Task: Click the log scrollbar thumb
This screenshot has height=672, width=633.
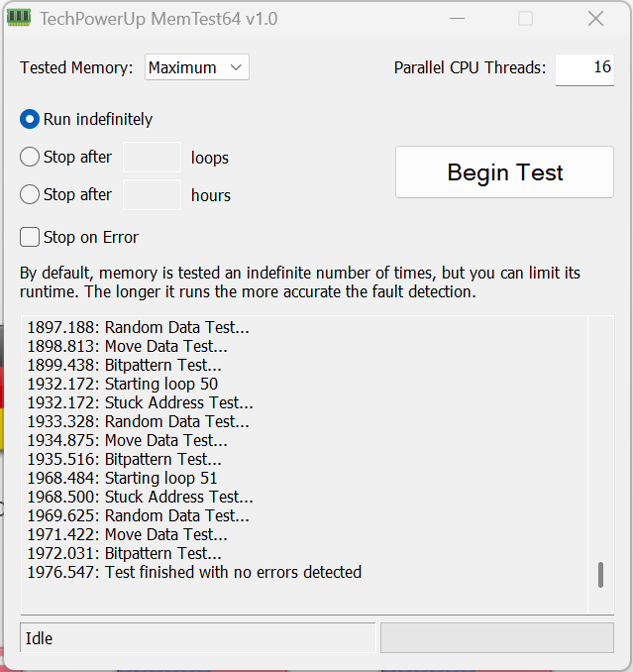Action: (x=600, y=575)
